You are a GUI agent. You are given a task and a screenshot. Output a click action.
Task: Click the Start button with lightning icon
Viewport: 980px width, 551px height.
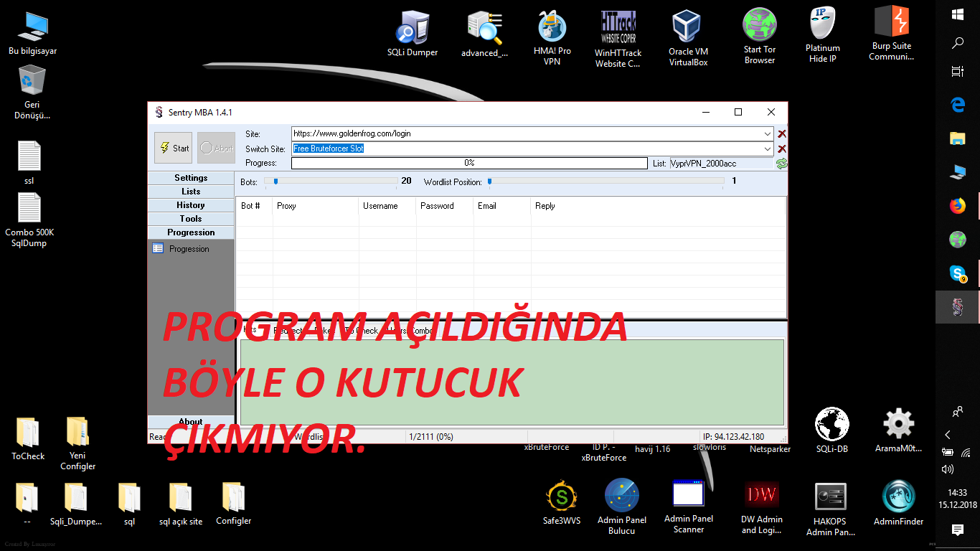(173, 148)
